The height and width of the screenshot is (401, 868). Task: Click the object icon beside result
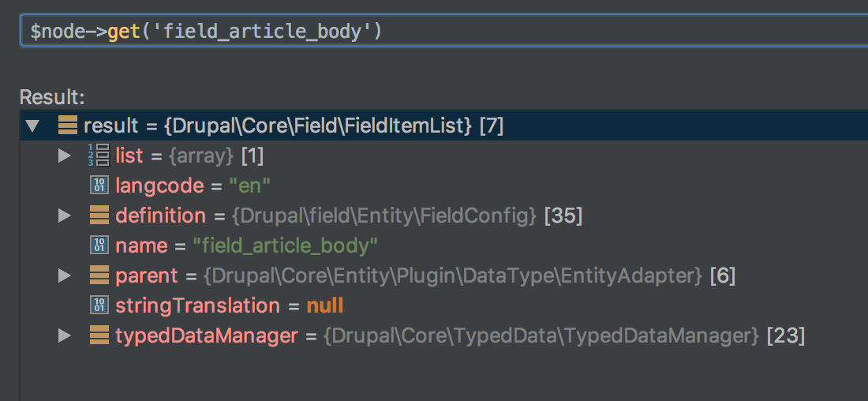click(68, 126)
